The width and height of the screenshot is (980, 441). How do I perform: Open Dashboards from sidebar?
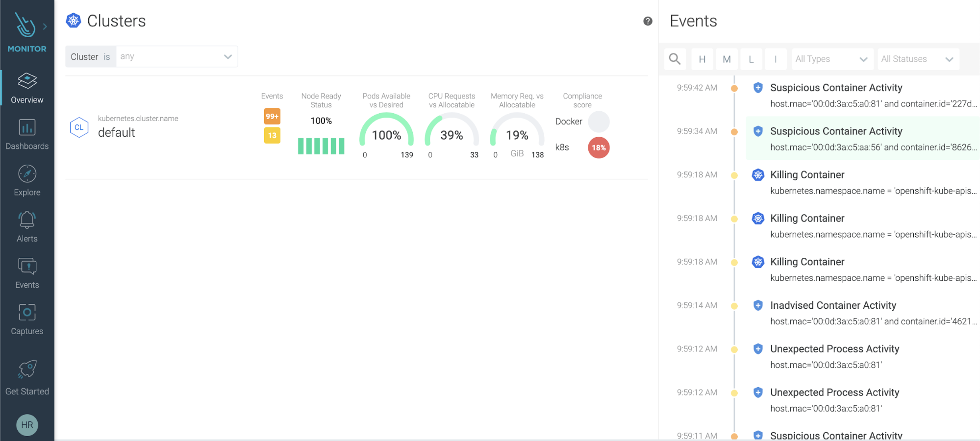point(27,134)
